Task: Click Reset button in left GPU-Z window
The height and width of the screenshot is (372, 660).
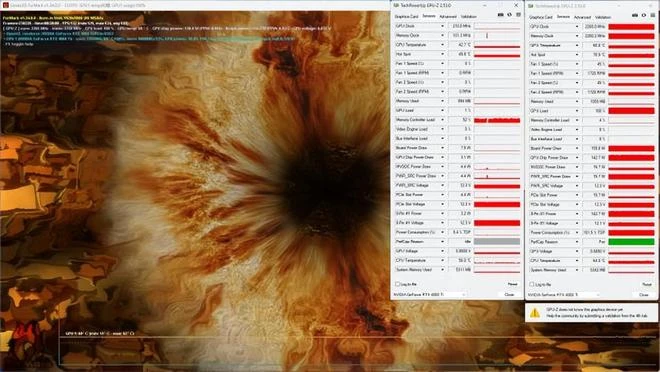Action: click(512, 284)
